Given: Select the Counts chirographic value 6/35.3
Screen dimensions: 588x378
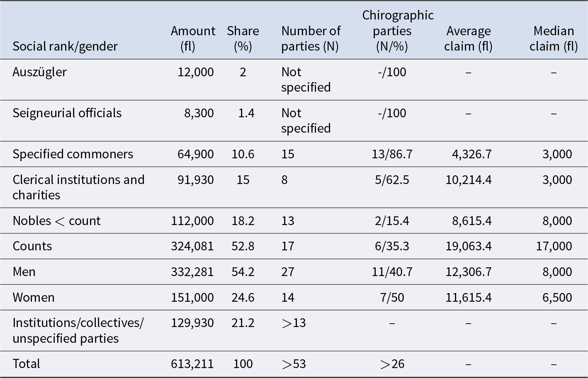Looking at the screenshot, I should (x=392, y=246).
